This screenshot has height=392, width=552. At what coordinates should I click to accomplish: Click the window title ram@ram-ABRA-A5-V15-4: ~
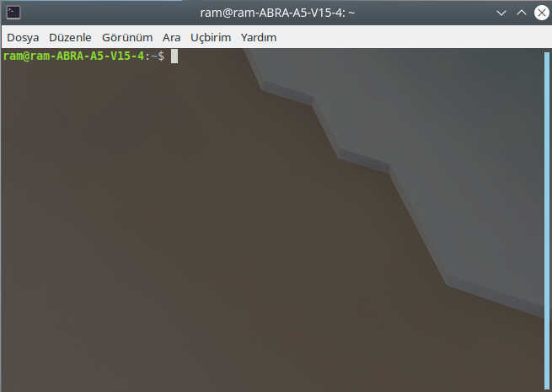tap(277, 13)
